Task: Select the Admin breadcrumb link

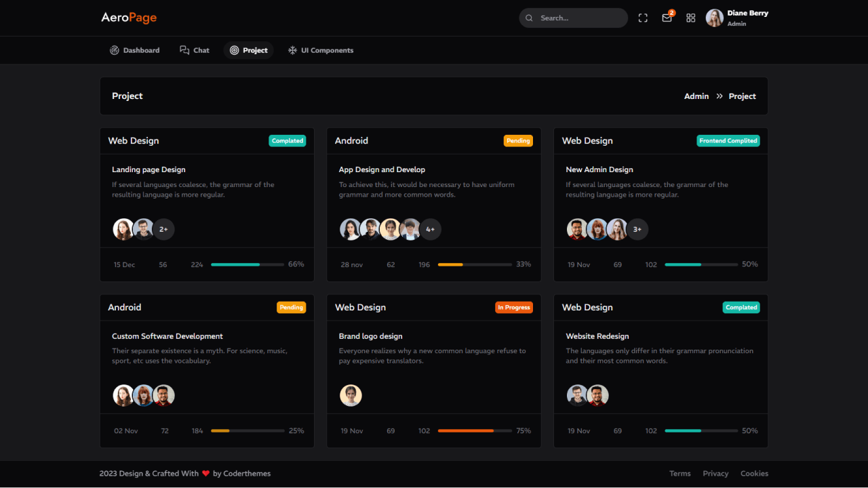Action: [x=696, y=96]
